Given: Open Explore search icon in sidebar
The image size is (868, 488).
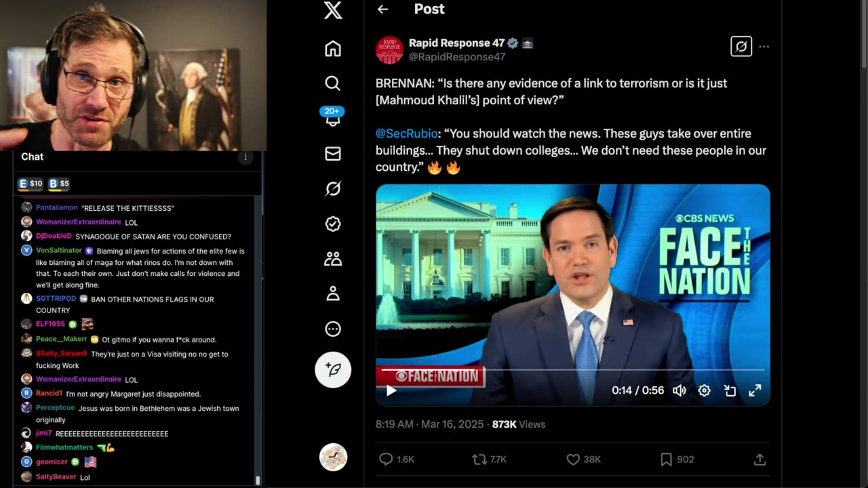Looking at the screenshot, I should click(332, 83).
